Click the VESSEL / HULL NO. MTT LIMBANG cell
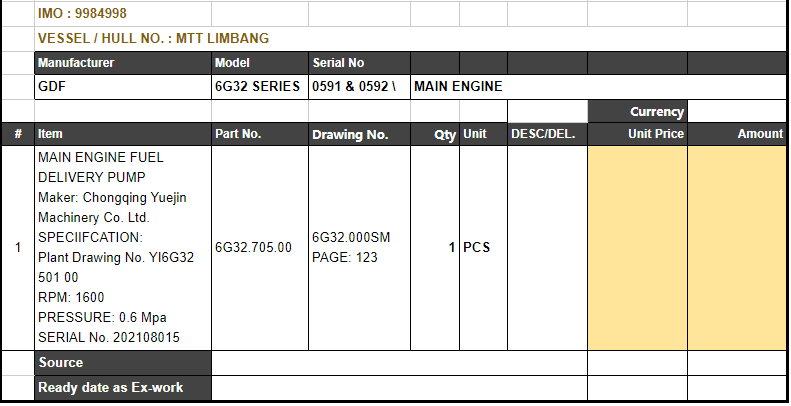Screen dimensions: 791x406 point(153,39)
